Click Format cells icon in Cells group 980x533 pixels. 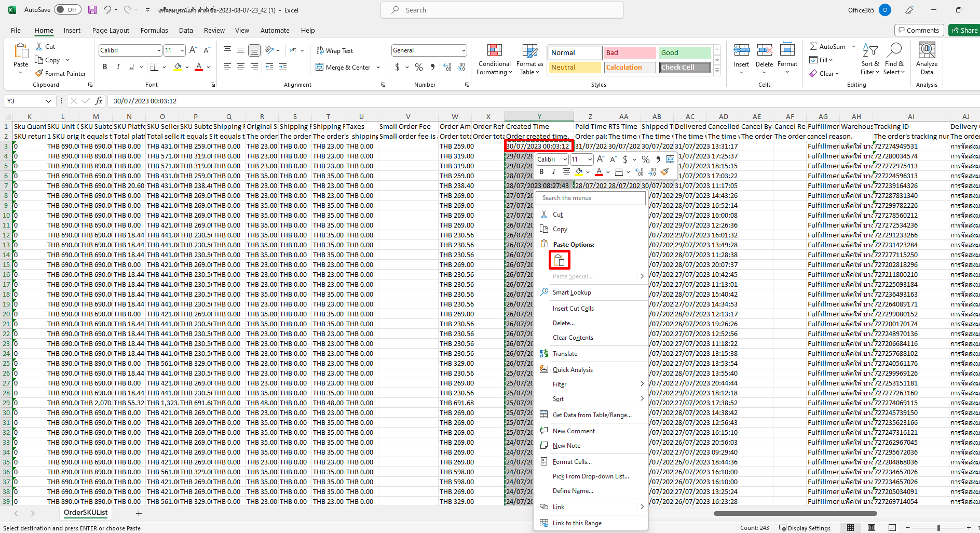(787, 50)
